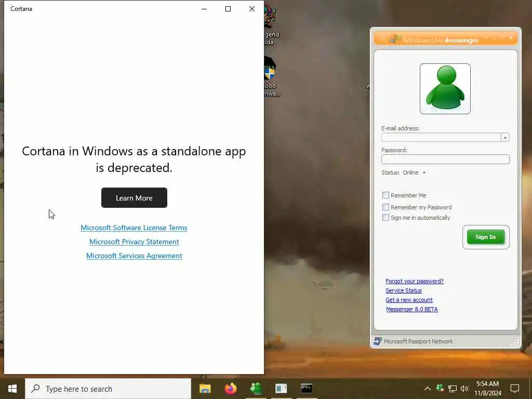Open Microsoft Software License Terms link
The height and width of the screenshot is (399, 532).
click(x=134, y=228)
